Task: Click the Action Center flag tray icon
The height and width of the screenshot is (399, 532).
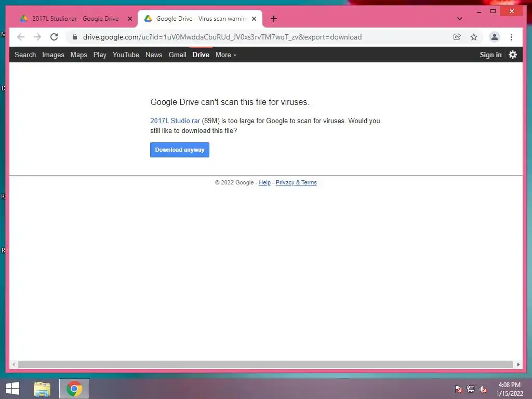Action: click(x=458, y=389)
